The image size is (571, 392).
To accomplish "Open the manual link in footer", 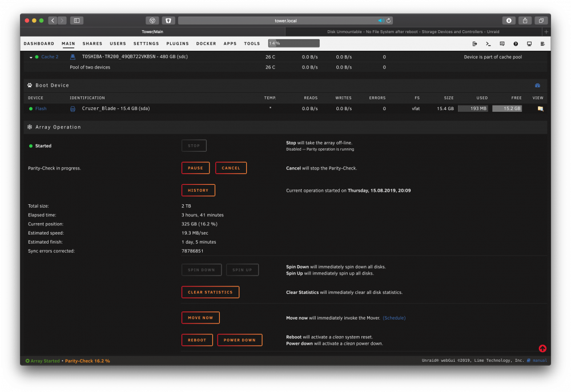I will (x=540, y=361).
